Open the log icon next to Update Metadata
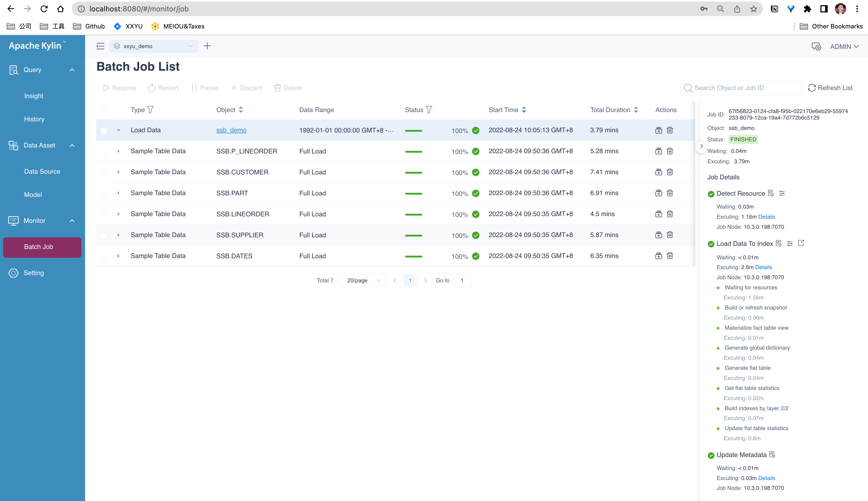 click(x=772, y=454)
